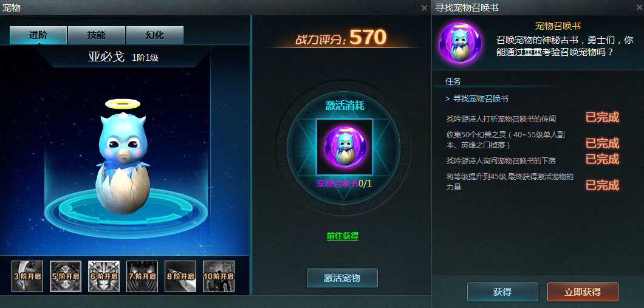Open the 技能 tab

point(97,35)
